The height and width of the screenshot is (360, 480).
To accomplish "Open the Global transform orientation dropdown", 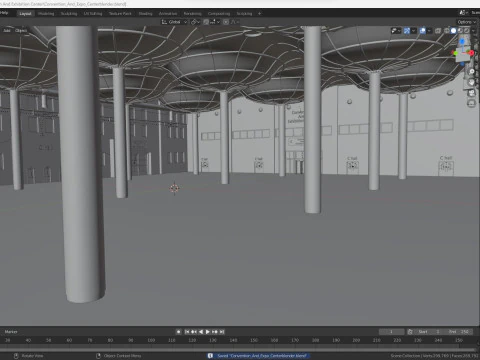I will tap(174, 22).
